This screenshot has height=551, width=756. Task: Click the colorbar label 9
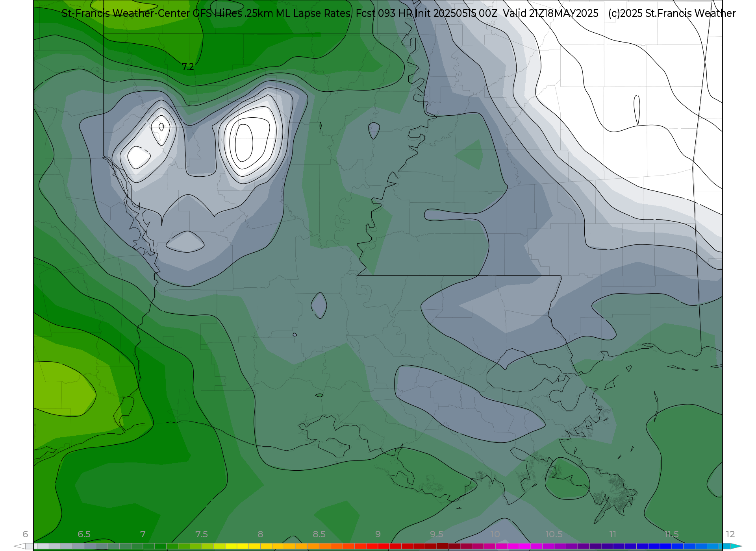click(x=378, y=534)
